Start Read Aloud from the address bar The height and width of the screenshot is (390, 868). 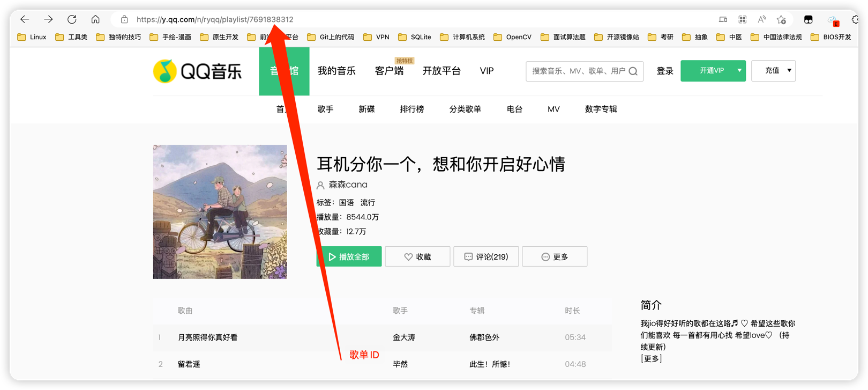(761, 20)
